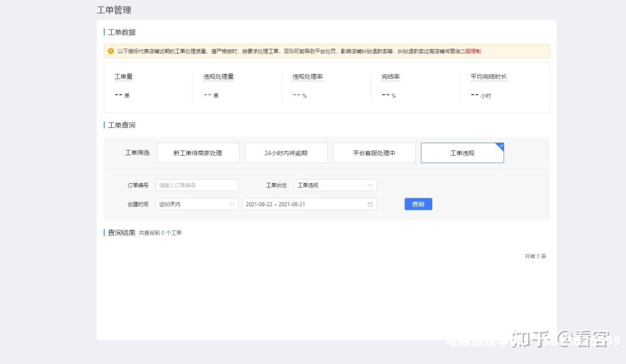Viewport: 626px width, 364px height.
Task: Click the blue 查询 button
Action: [418, 204]
